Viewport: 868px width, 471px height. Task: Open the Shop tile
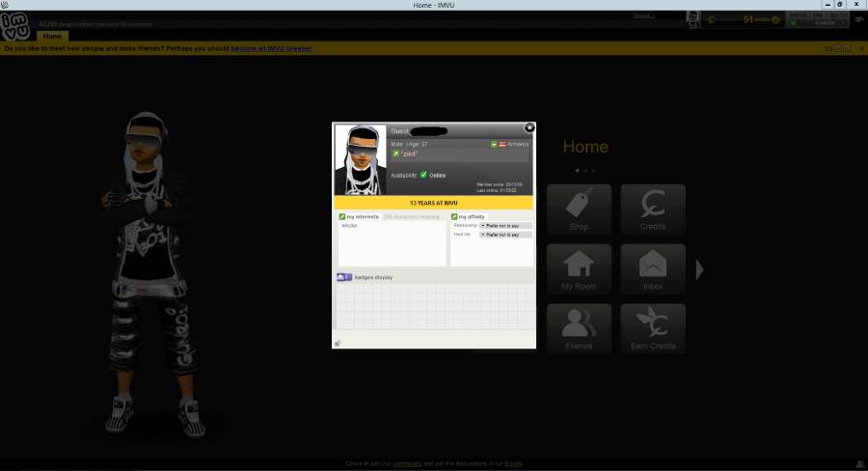[x=579, y=209]
